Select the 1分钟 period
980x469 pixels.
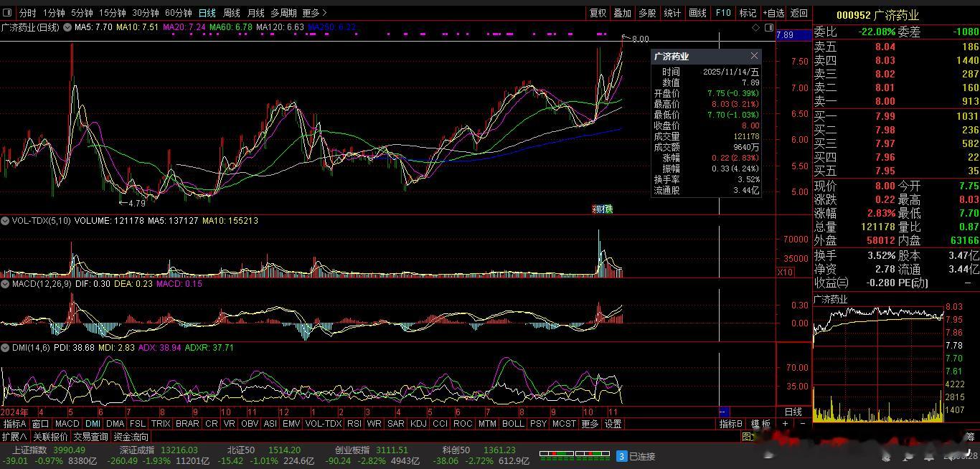pyautogui.click(x=54, y=13)
